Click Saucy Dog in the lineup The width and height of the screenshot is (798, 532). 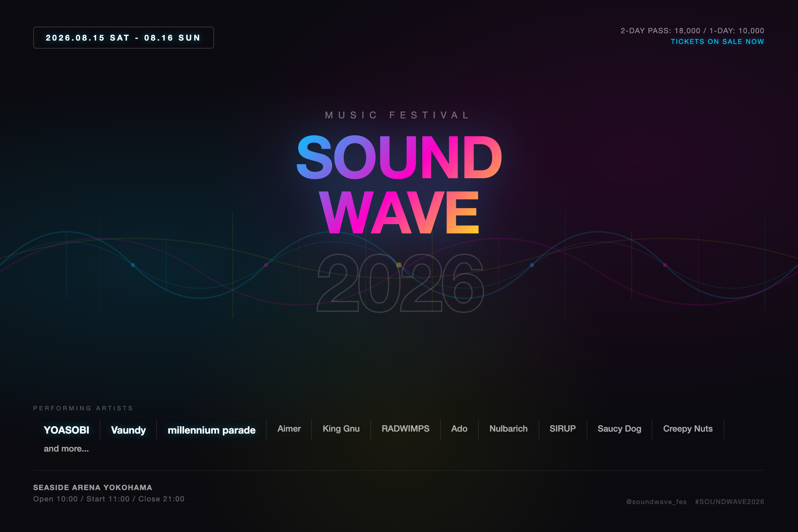point(619,429)
